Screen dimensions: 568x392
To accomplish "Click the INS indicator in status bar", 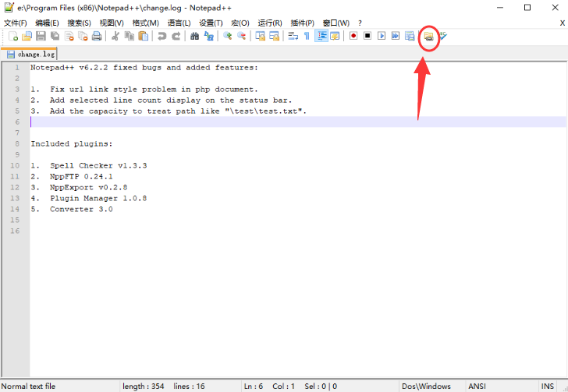I will point(548,386).
